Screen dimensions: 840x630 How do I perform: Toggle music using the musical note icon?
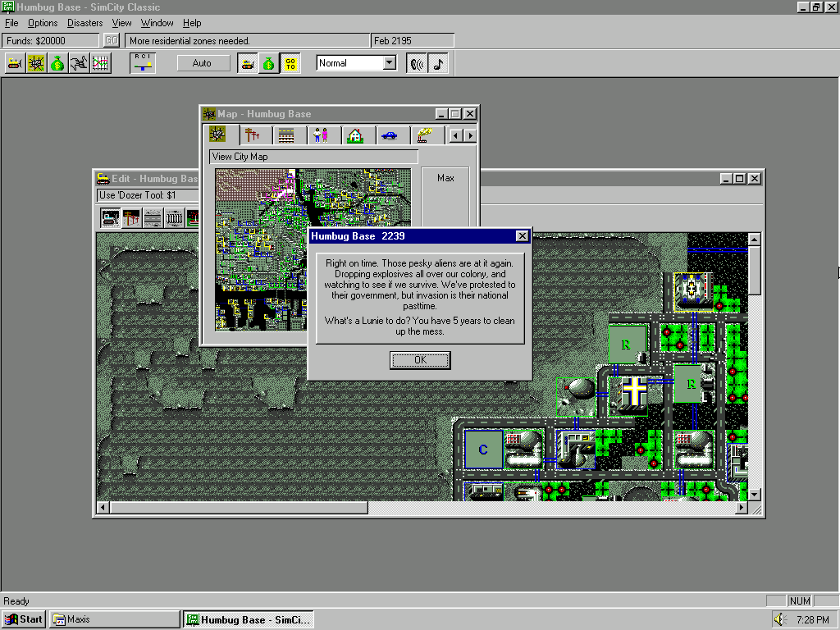[440, 62]
